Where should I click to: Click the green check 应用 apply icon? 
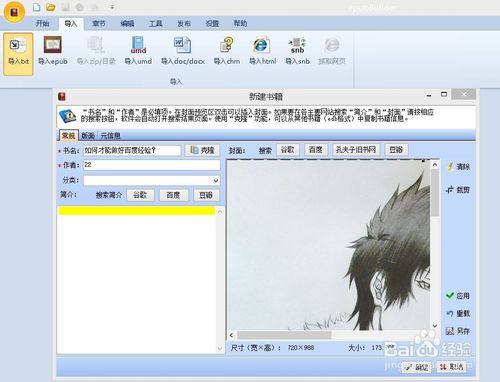(458, 296)
